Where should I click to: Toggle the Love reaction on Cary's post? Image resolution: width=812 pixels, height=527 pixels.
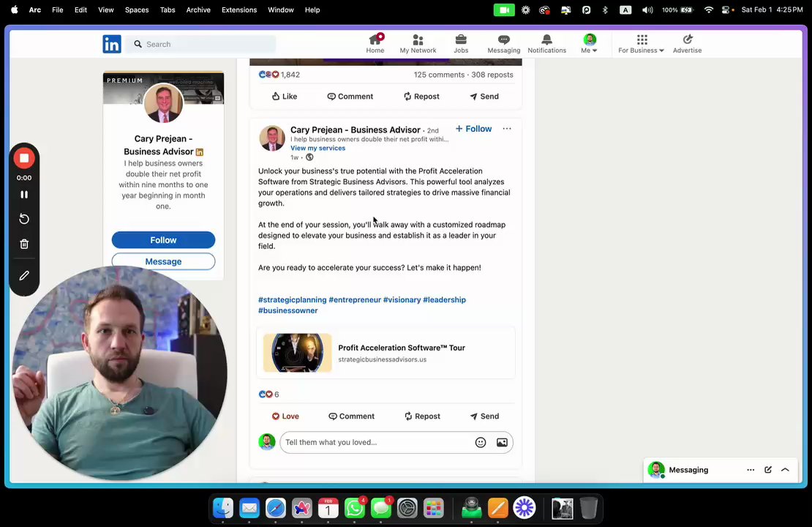tap(285, 416)
